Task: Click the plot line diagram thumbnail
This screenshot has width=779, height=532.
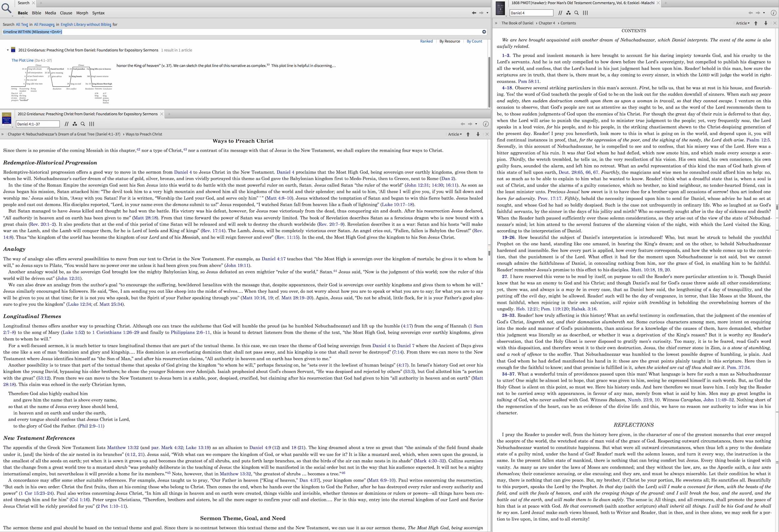Action: coord(62,84)
